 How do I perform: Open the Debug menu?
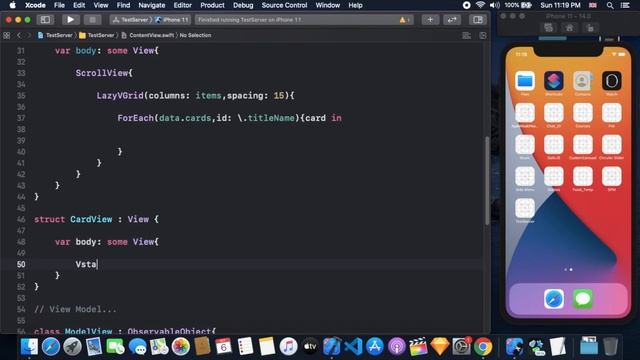coord(243,5)
